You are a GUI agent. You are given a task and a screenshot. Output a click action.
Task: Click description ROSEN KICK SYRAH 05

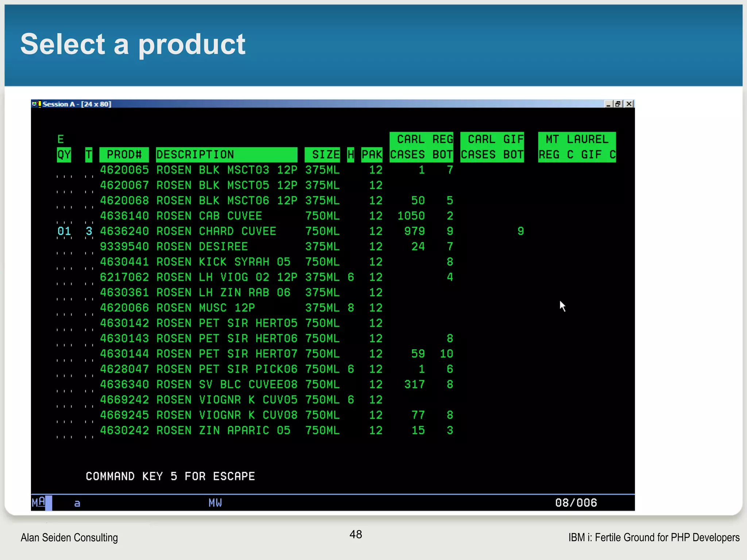tap(224, 262)
